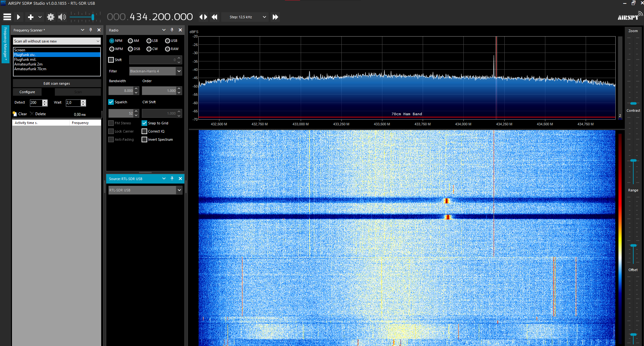Open the Scan all without save new dropdown
This screenshot has height=346, width=644.
(x=57, y=41)
